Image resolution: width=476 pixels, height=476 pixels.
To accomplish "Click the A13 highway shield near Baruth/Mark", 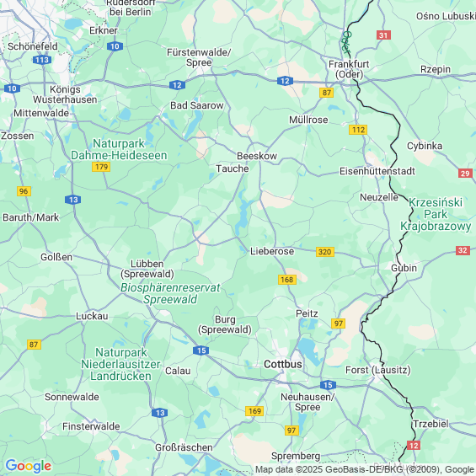I will pos(72,200).
